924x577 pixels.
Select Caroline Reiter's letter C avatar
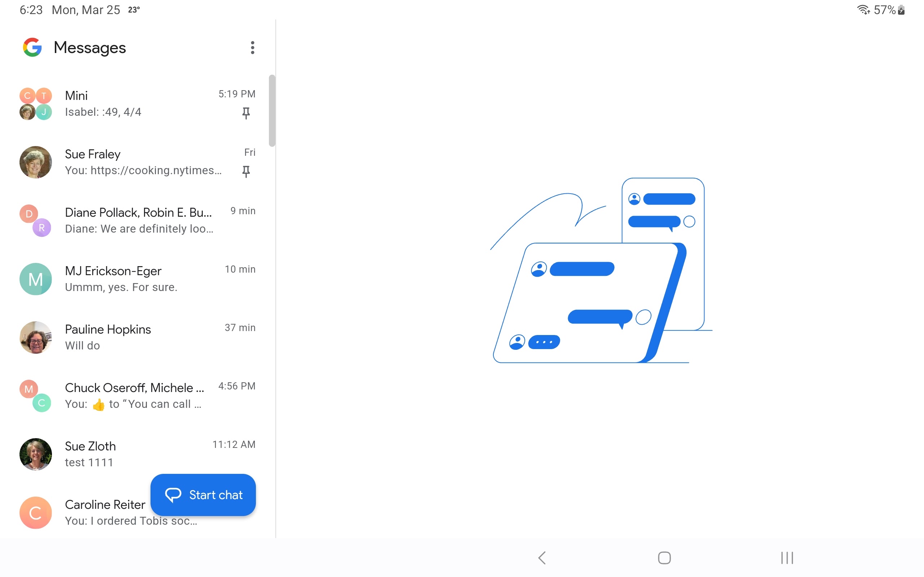click(35, 512)
